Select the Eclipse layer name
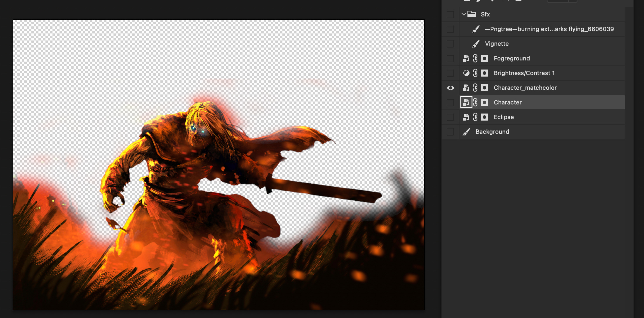644x318 pixels. (x=504, y=117)
